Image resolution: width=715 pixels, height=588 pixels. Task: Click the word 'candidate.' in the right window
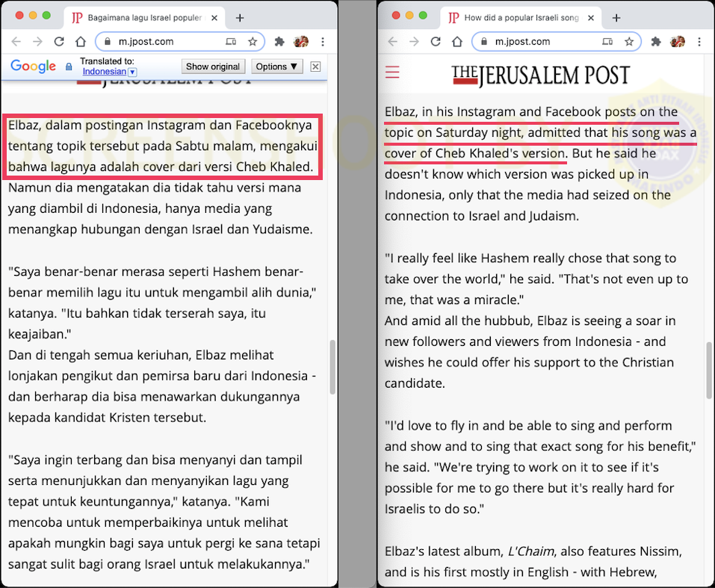(415, 383)
